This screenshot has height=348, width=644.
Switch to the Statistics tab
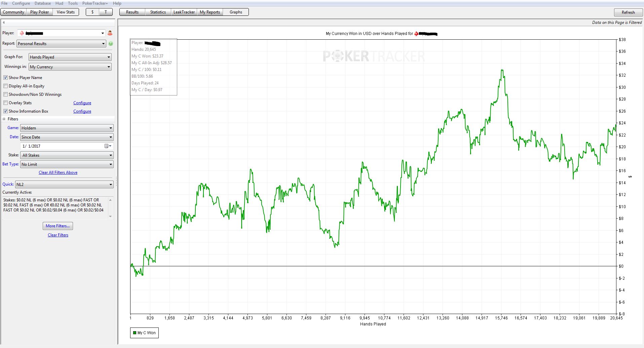coord(158,12)
